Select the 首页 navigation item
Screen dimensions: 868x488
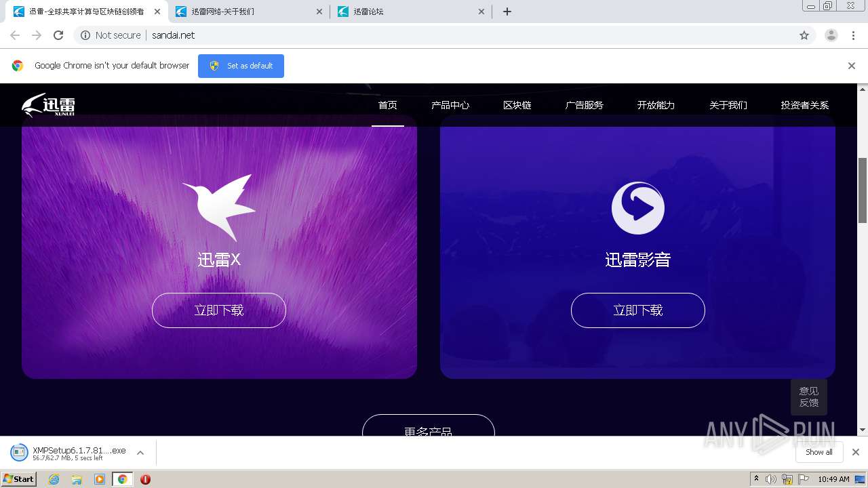(x=388, y=105)
